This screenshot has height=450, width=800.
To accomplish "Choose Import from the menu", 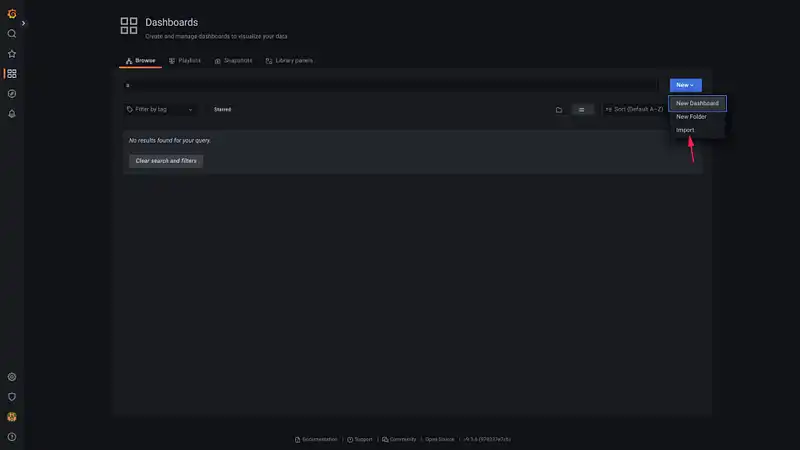I will [697, 130].
